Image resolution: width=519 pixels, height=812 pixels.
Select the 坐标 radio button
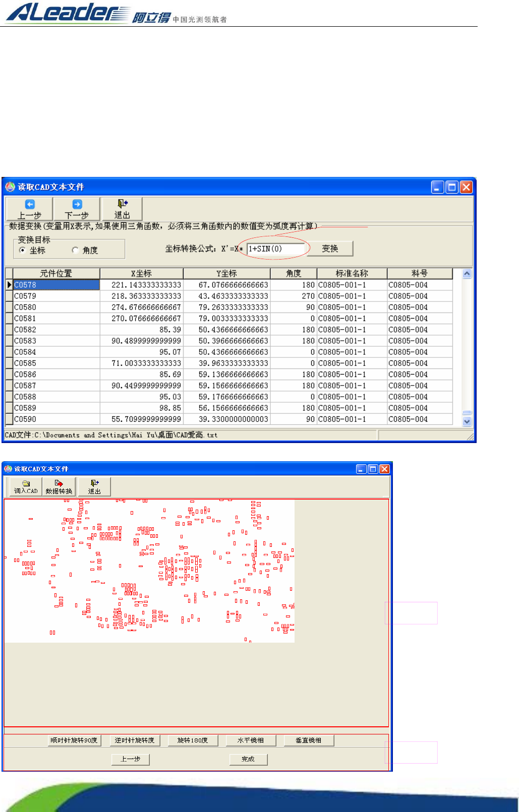tap(22, 250)
